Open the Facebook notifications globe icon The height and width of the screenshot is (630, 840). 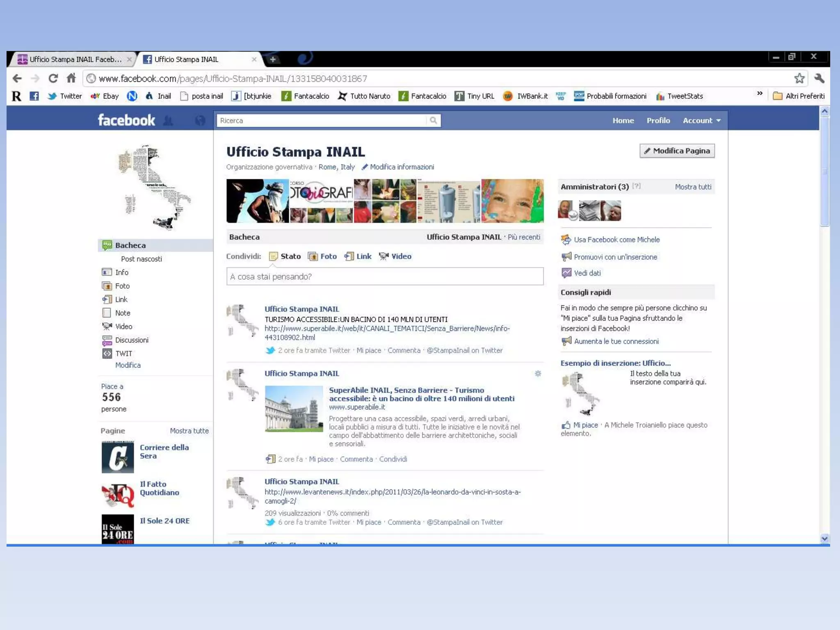pos(200,121)
